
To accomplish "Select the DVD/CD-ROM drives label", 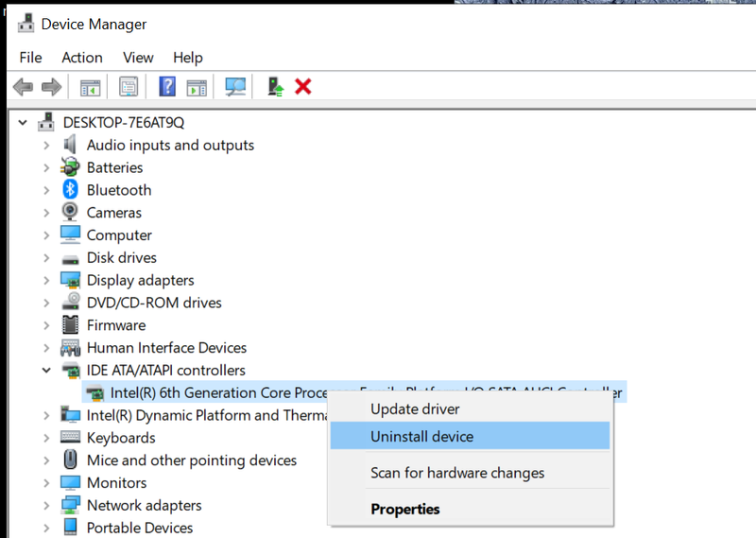I will coord(154,303).
